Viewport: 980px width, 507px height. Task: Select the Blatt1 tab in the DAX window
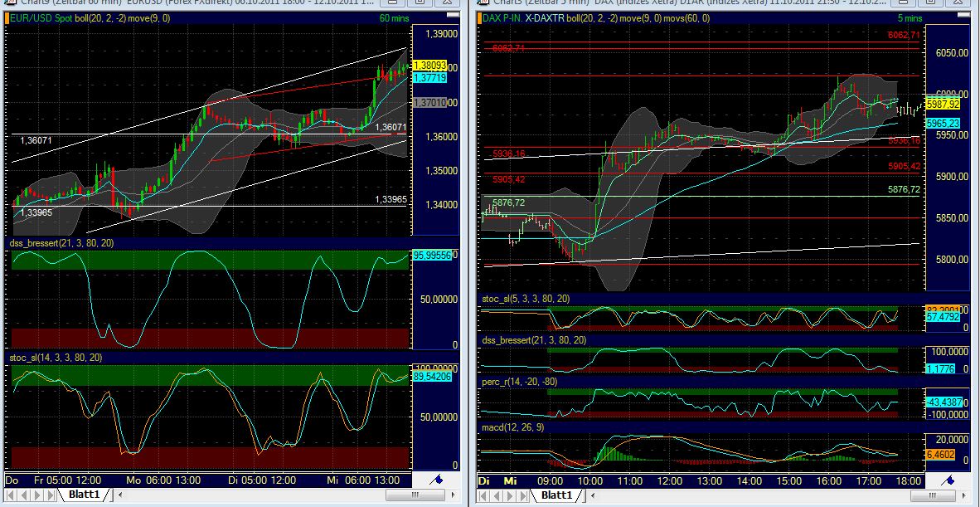coord(555,495)
